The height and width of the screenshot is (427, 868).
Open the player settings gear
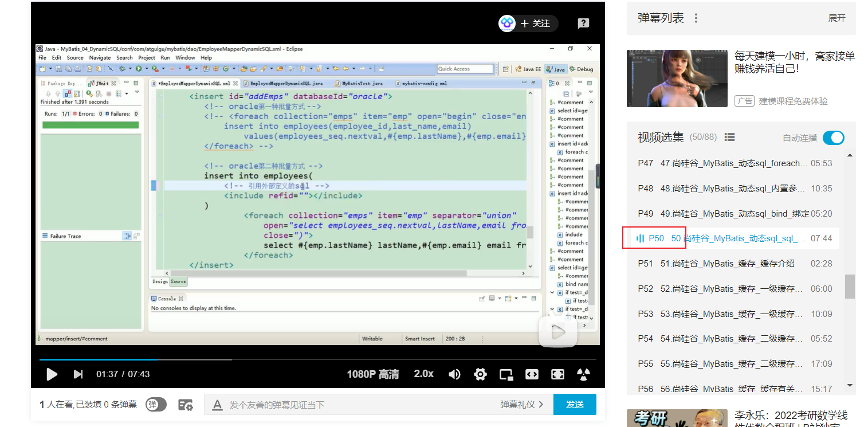pos(480,374)
